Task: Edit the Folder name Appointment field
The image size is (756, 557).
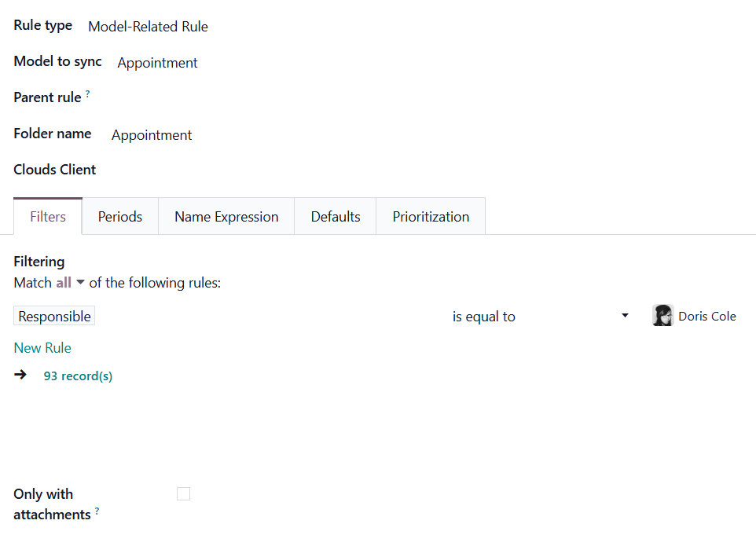Action: (152, 135)
